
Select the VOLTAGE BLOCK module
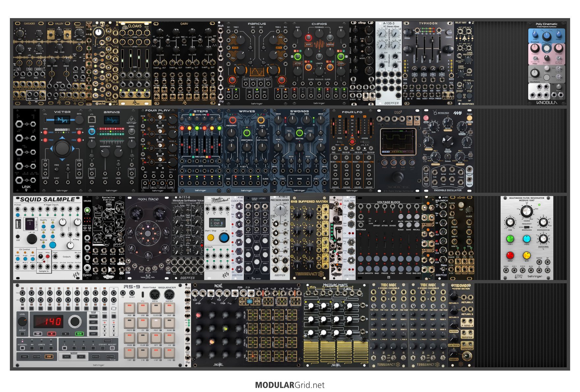tap(389, 238)
